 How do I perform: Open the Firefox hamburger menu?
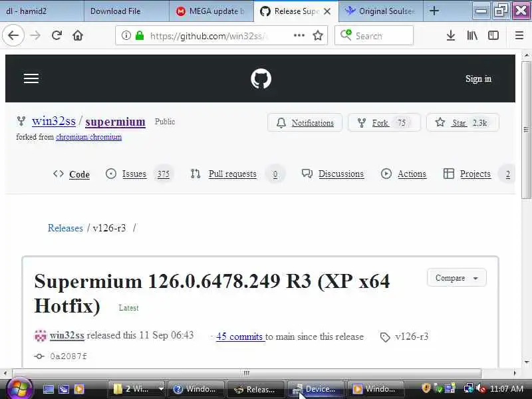pyautogui.click(x=519, y=35)
